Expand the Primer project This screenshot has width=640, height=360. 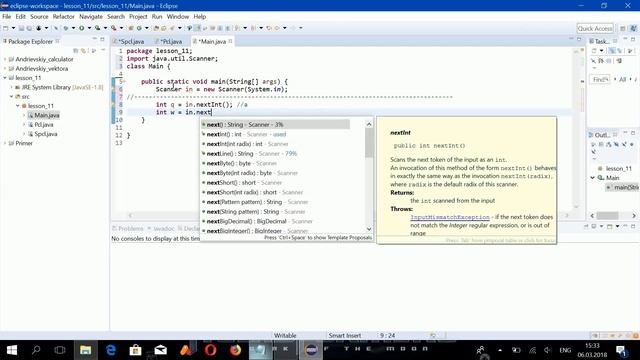pyautogui.click(x=5, y=143)
